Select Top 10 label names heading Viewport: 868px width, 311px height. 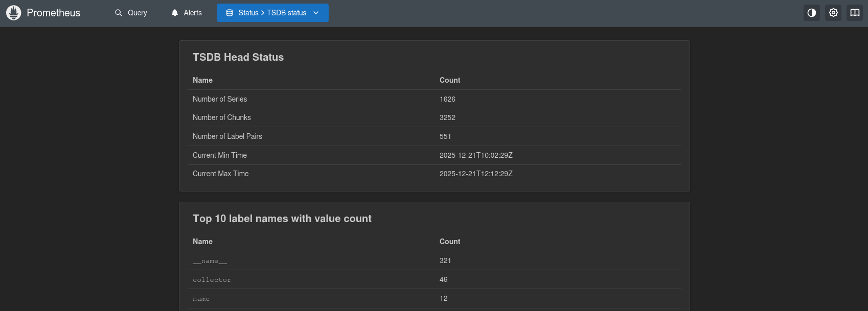pos(282,219)
